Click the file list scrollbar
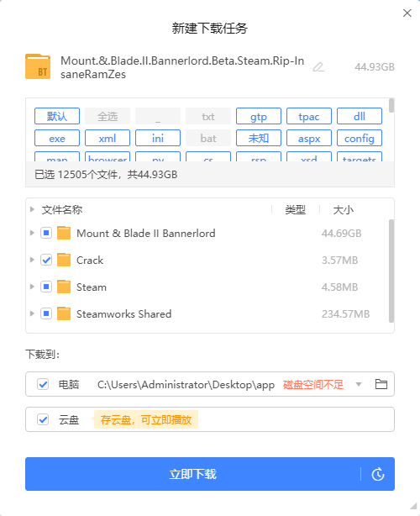Viewport: 420px width, 516px height. [391, 271]
